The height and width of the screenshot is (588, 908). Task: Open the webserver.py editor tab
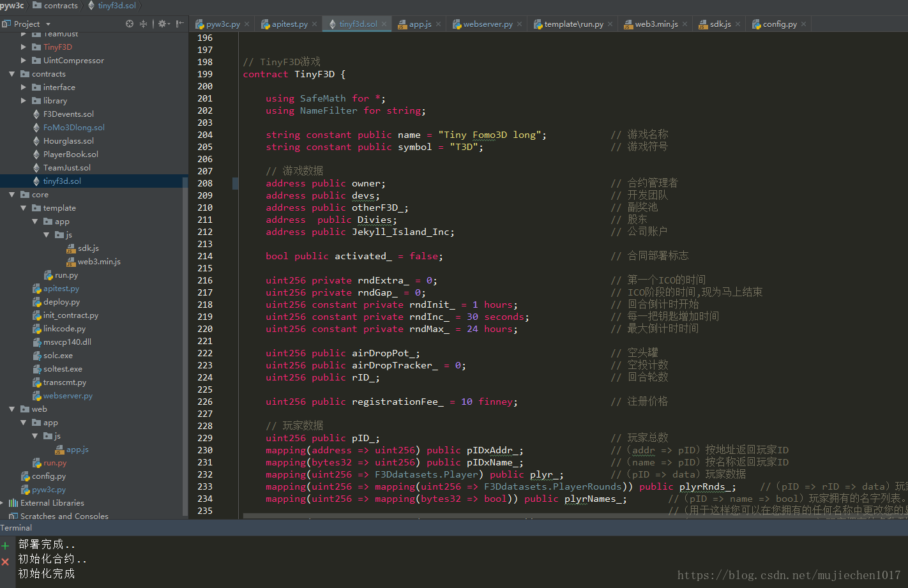[488, 24]
